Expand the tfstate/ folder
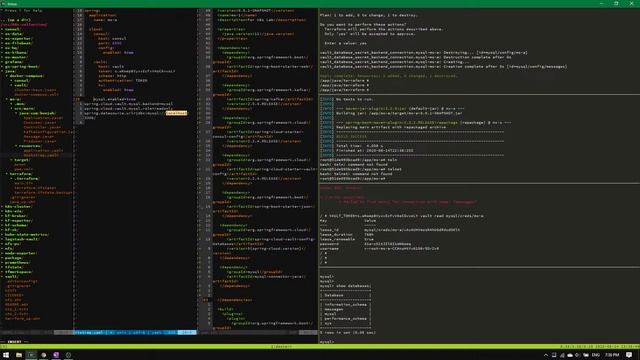The height and width of the screenshot is (360, 640). 13,267
